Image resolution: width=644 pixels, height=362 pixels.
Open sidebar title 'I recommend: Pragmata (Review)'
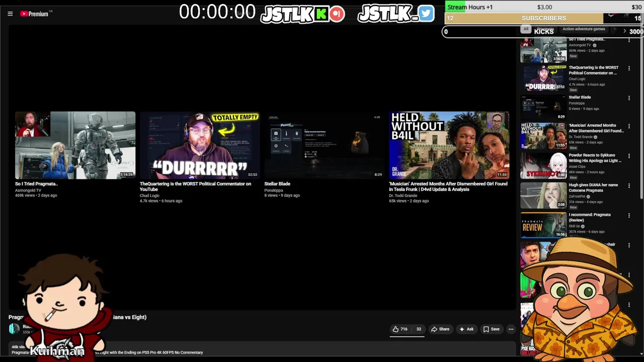pyautogui.click(x=590, y=217)
